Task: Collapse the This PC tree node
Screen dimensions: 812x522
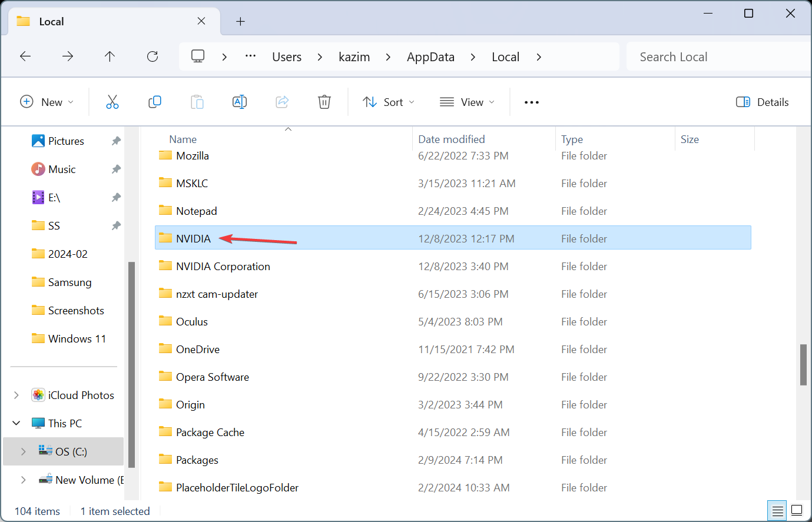Action: [16, 423]
